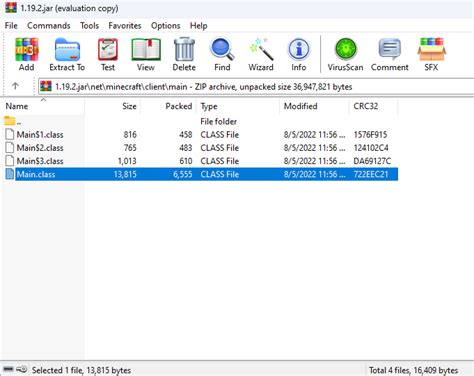
Task: Click the Main$3.class file icon
Action: coord(10,161)
